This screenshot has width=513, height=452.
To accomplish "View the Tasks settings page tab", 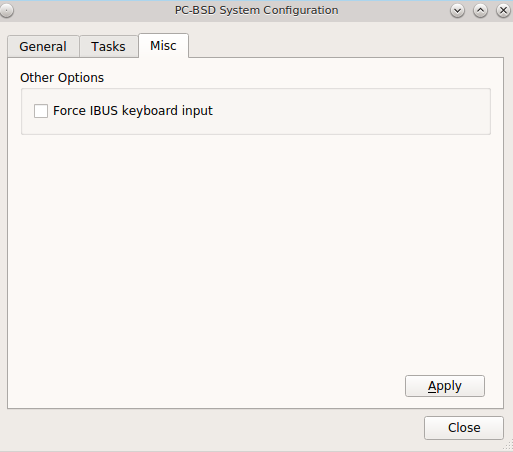I will pos(108,46).
